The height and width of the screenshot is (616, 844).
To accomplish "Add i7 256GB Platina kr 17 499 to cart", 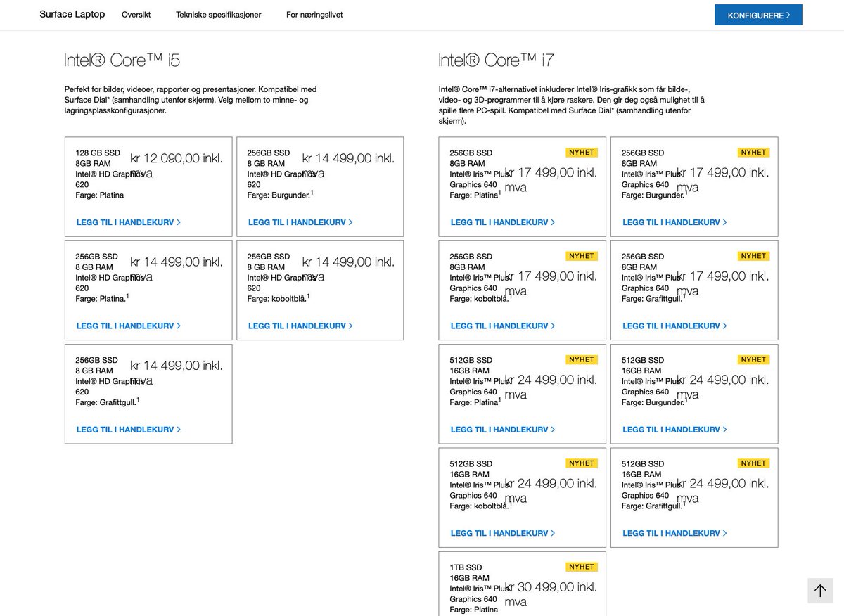I will [x=503, y=222].
